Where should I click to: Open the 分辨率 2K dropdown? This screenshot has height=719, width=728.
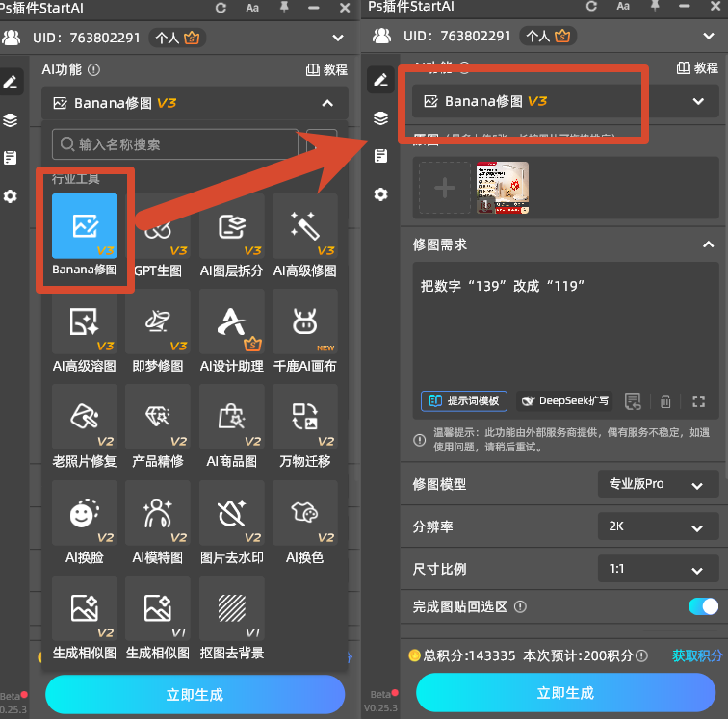[658, 526]
